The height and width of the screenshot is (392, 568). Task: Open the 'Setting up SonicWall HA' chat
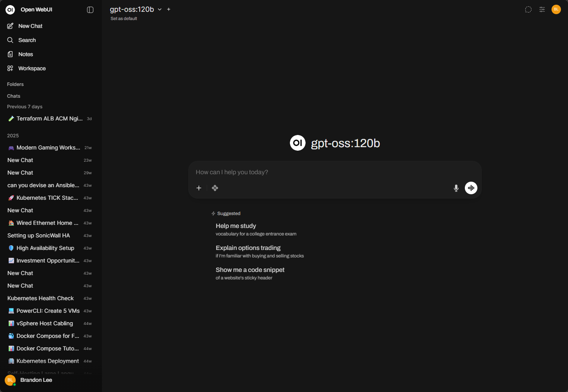click(x=49, y=235)
